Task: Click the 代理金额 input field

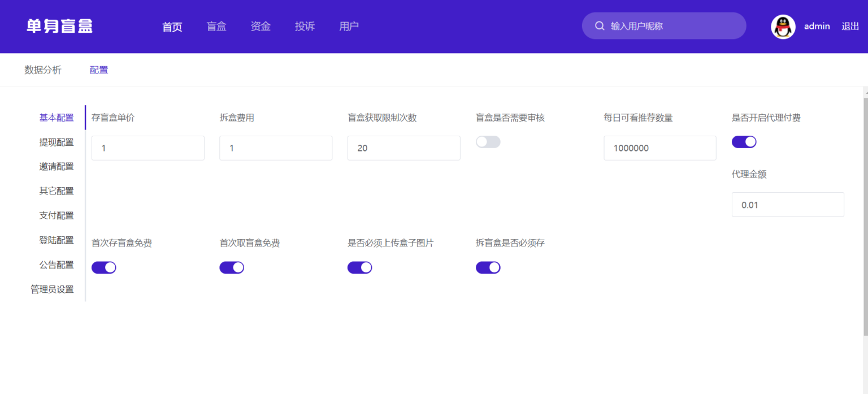Action: click(788, 204)
